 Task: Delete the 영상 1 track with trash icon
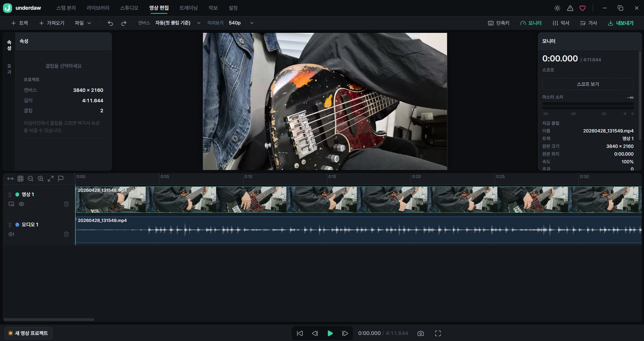pyautogui.click(x=66, y=204)
